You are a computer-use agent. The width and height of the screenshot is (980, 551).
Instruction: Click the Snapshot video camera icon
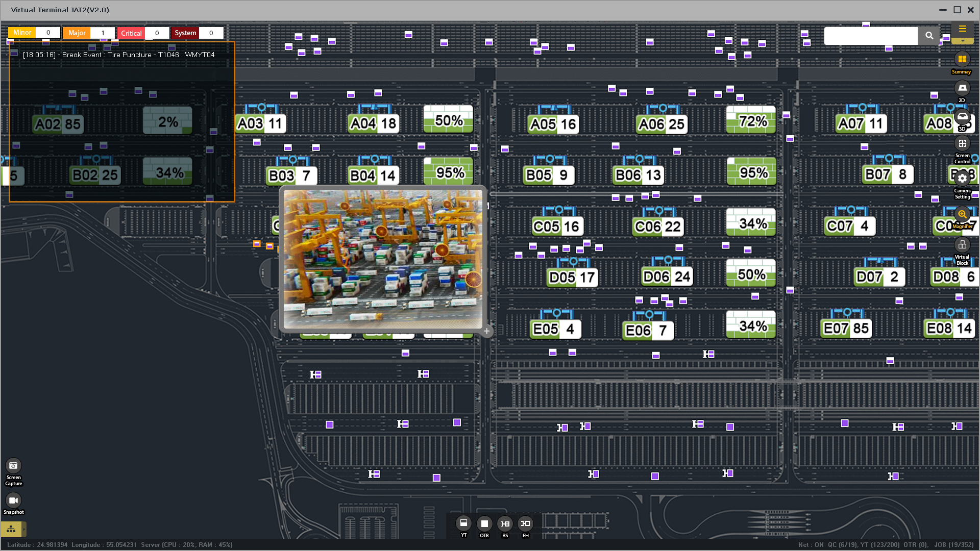13,500
